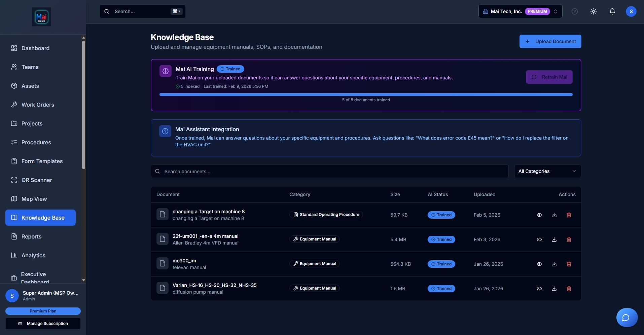Open the Reports section
Image resolution: width=644 pixels, height=335 pixels.
click(32, 236)
